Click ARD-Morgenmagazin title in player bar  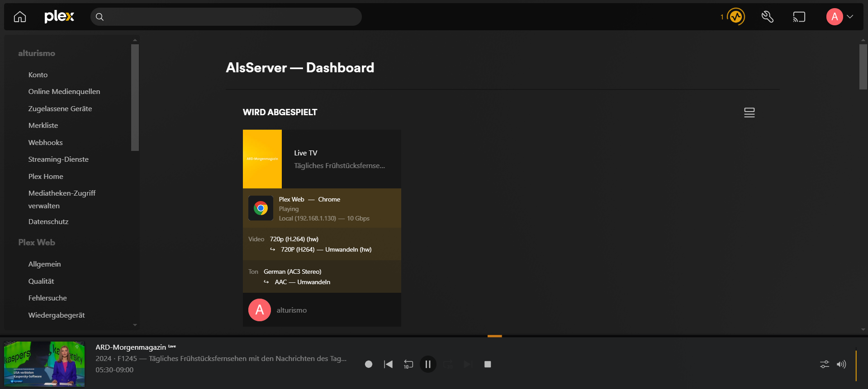click(131, 347)
